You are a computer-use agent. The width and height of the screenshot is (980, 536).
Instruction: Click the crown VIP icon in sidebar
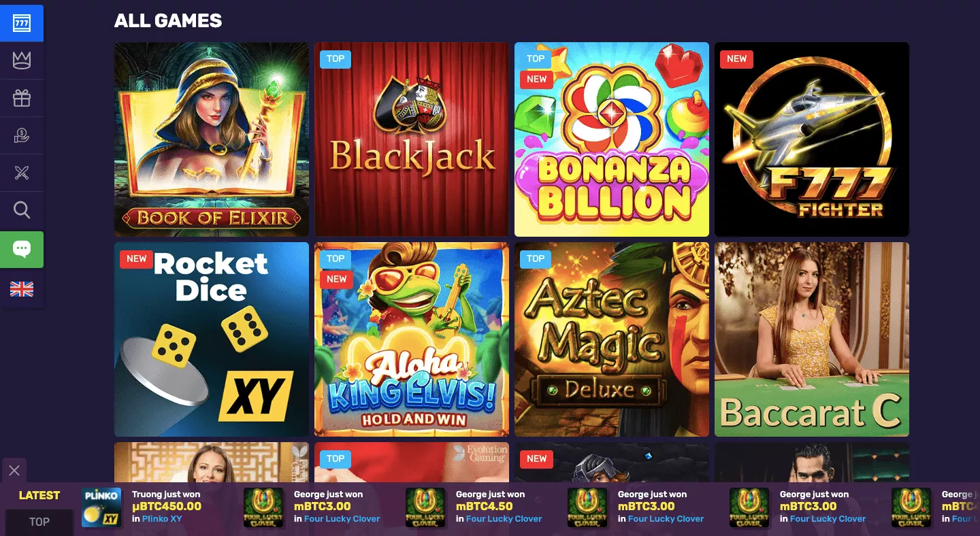(x=22, y=61)
